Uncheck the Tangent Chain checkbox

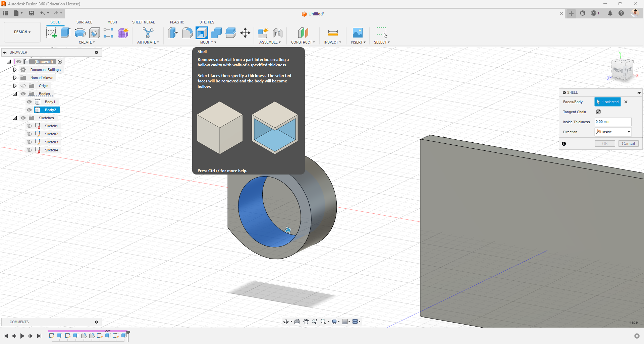point(598,112)
